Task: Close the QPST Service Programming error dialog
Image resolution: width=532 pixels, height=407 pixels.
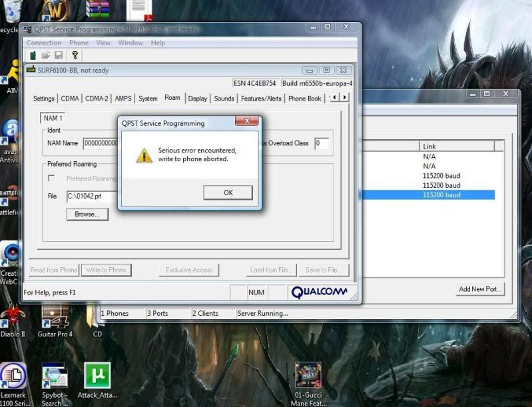Action: click(247, 121)
